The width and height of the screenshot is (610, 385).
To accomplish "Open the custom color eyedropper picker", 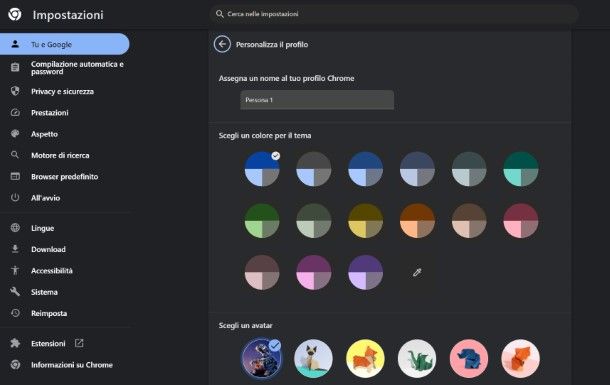I will point(417,272).
